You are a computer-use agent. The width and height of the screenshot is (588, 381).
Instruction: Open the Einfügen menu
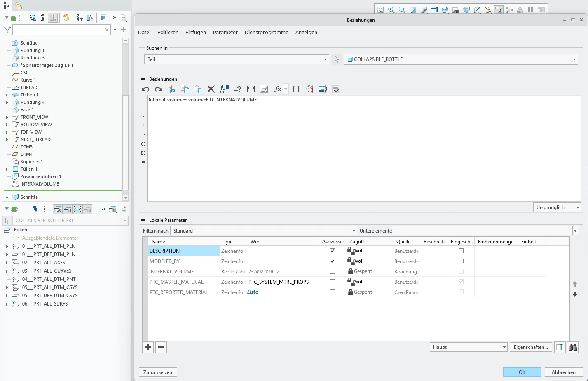(x=196, y=32)
